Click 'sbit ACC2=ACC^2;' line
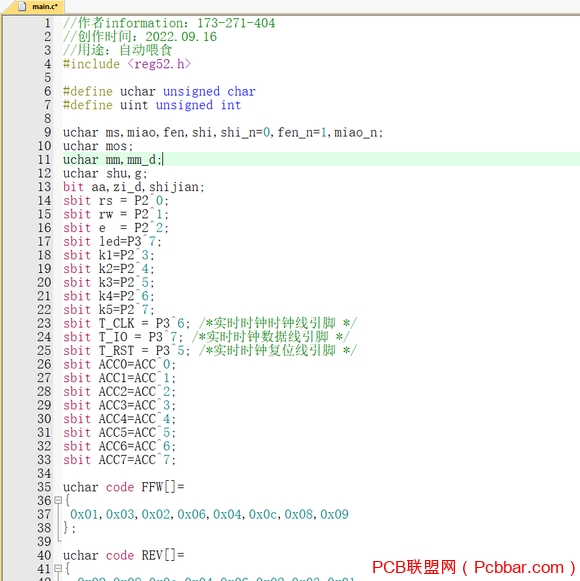Image resolution: width=580 pixels, height=581 pixels. 119,392
